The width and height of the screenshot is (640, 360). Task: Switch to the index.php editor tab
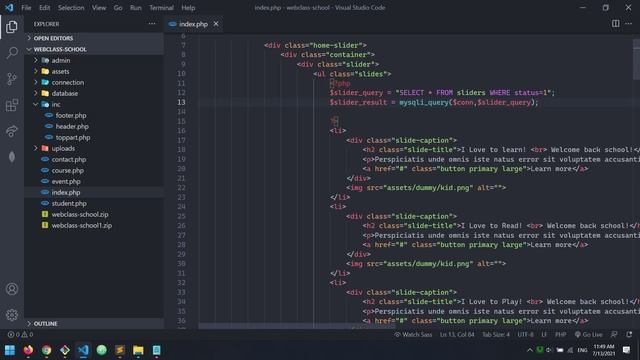[193, 24]
